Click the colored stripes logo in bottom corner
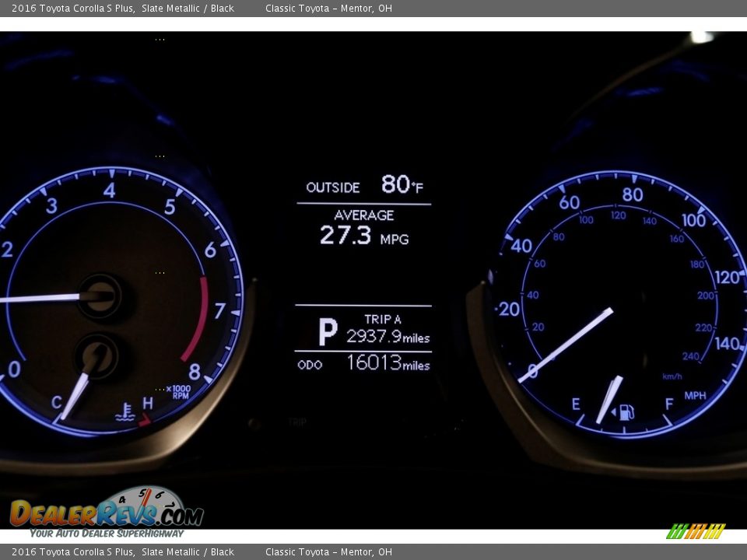Screen dimensions: 747x560 click(x=695, y=531)
